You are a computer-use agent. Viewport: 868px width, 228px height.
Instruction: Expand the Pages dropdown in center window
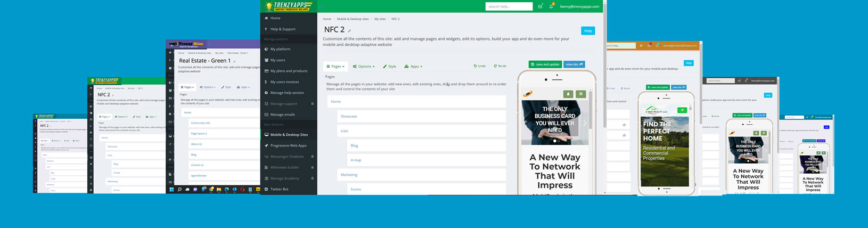click(x=335, y=67)
